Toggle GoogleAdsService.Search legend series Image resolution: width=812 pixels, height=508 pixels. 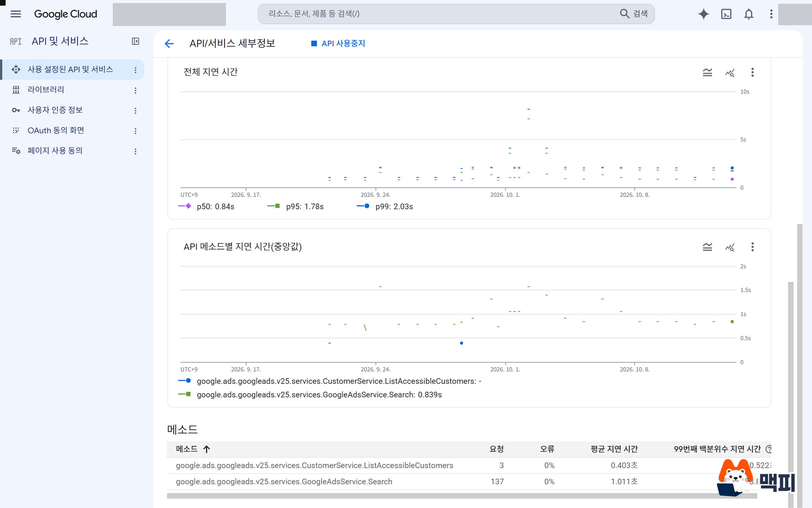(310, 395)
